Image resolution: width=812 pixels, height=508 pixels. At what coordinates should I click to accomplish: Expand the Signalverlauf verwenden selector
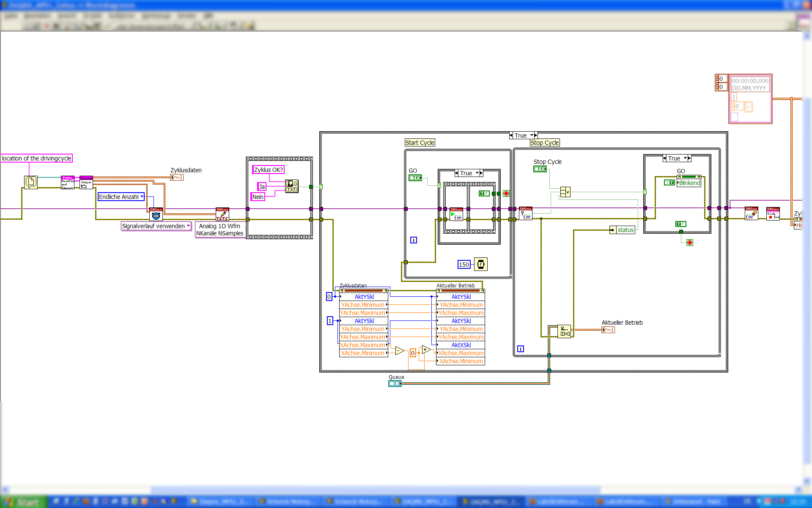[188, 226]
